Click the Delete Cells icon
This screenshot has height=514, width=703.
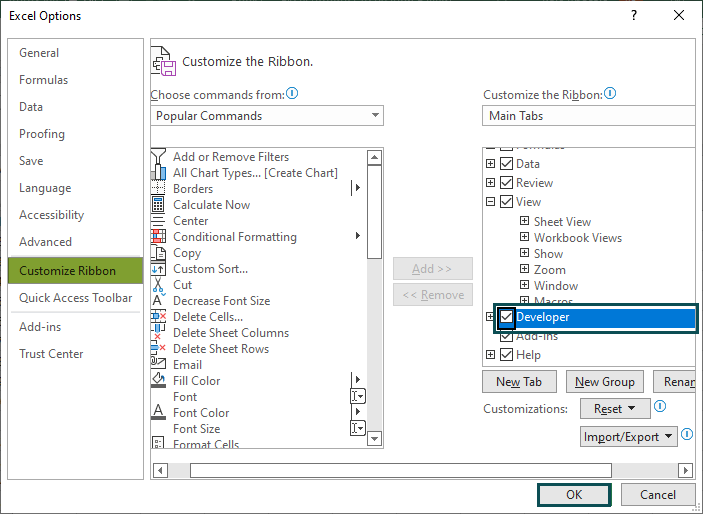pos(158,317)
